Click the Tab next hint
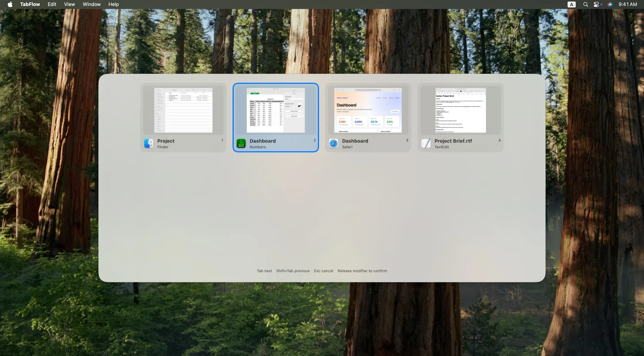 point(264,271)
